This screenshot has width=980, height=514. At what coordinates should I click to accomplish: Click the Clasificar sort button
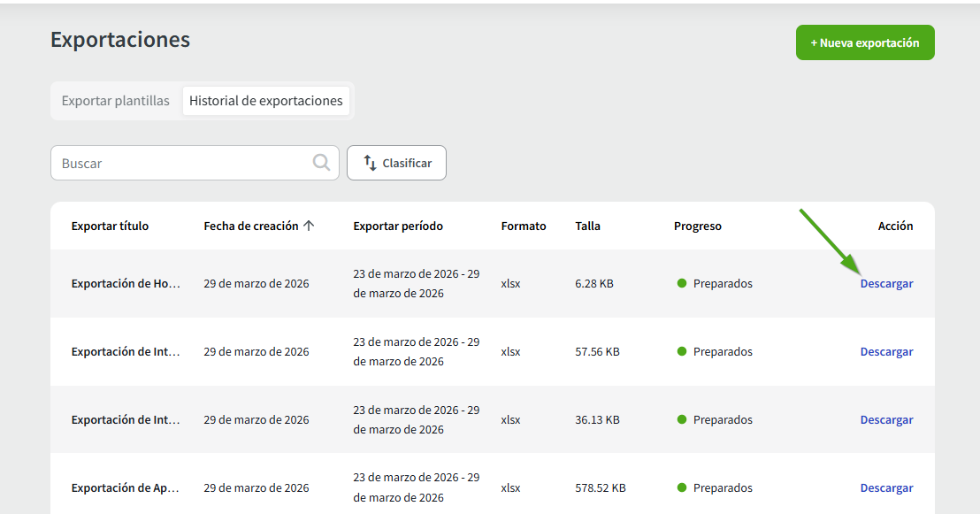click(x=396, y=163)
